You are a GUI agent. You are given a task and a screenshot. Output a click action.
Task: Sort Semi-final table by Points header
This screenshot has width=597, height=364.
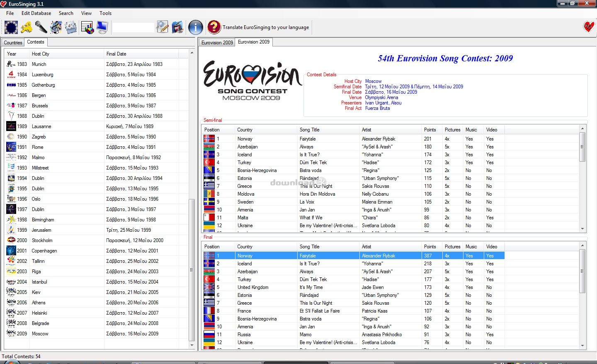[432, 130]
